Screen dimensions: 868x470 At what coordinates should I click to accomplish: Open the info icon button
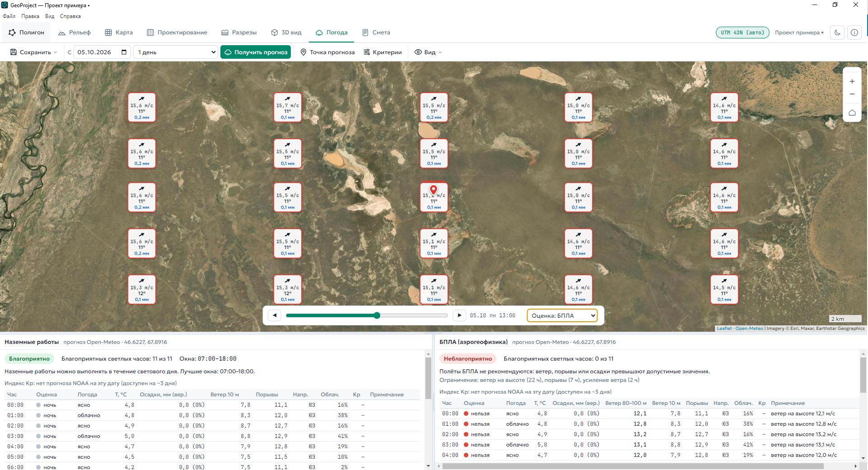click(854, 33)
